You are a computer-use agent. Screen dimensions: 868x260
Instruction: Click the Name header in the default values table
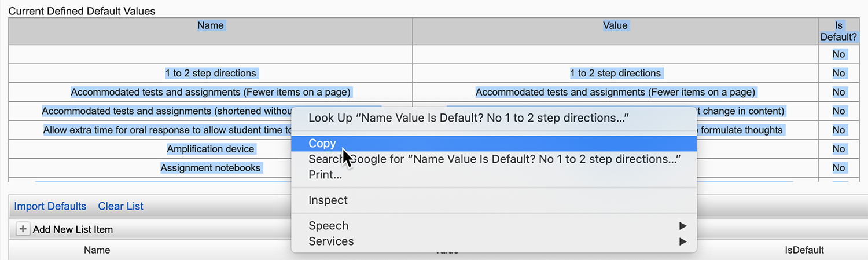(211, 25)
